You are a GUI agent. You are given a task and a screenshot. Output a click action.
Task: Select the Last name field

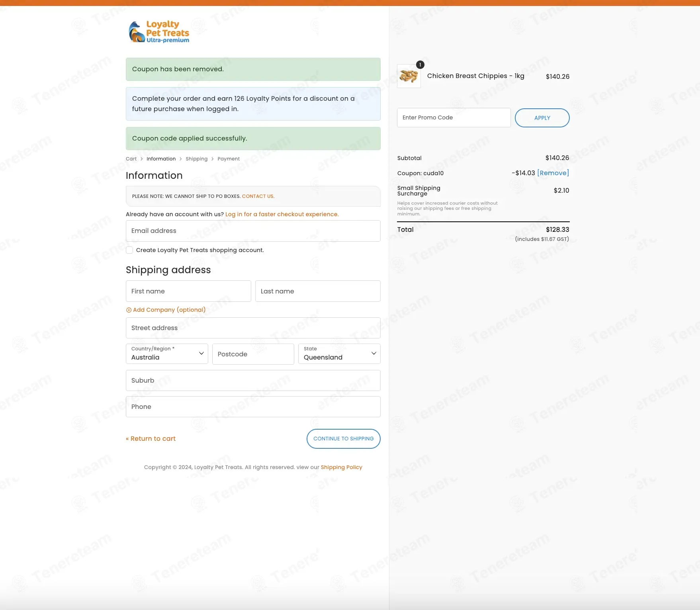click(x=318, y=291)
